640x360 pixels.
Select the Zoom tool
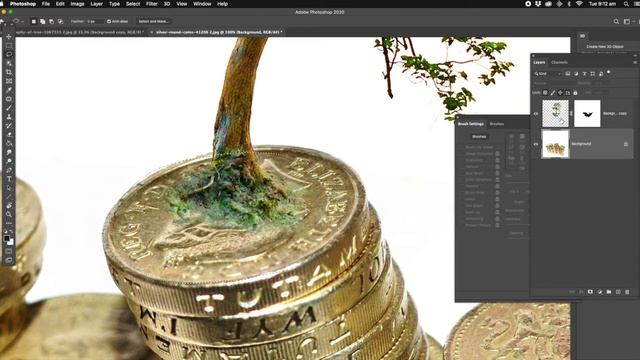9,214
